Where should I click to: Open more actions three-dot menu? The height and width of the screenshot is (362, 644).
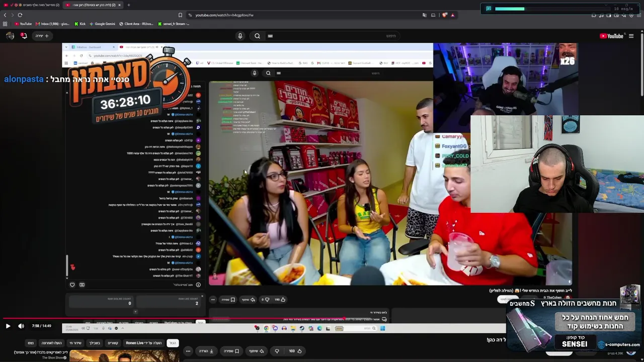(188, 351)
